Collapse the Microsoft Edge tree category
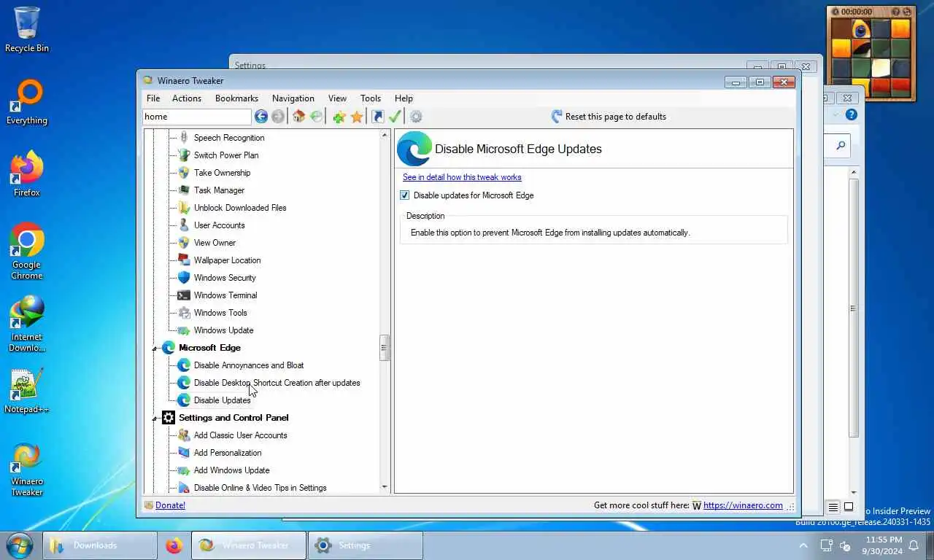 click(x=155, y=349)
